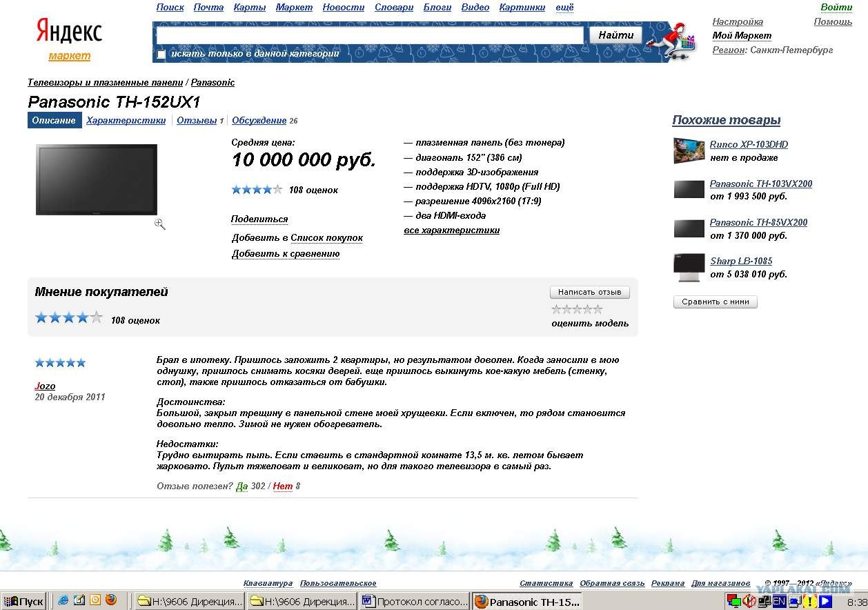Click the Войти login link
This screenshot has width=868, height=610.
(x=836, y=7)
